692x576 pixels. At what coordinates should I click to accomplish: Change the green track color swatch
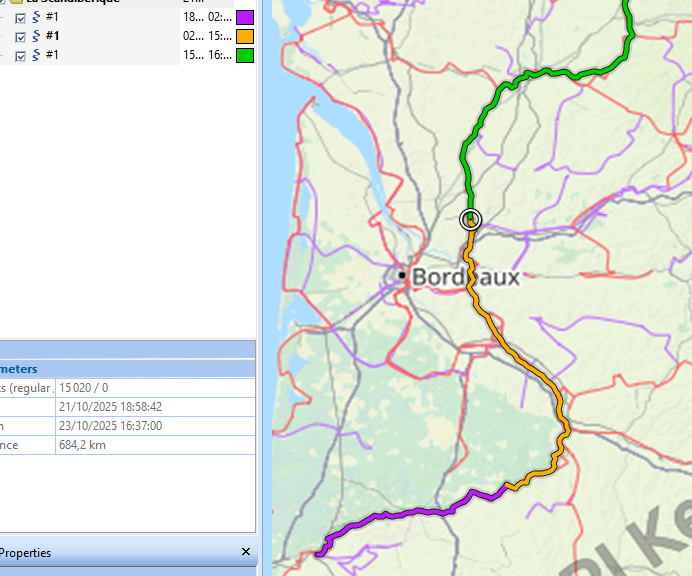tap(245, 55)
